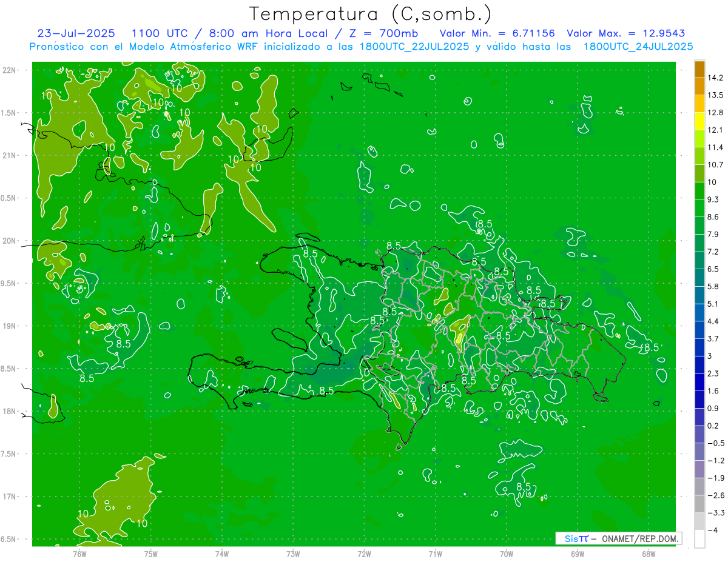This screenshot has height=562, width=728.
Task: Click the "20N" latitude axis label
Action: coord(8,241)
